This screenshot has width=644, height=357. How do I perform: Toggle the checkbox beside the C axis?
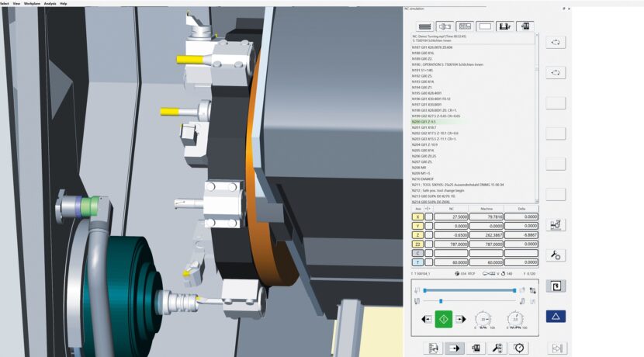point(429,253)
